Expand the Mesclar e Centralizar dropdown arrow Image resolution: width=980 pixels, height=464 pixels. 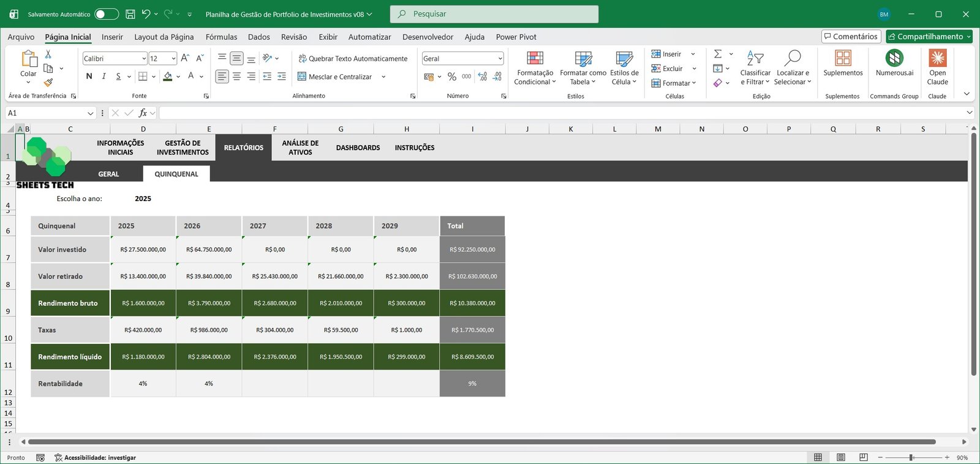pos(383,77)
